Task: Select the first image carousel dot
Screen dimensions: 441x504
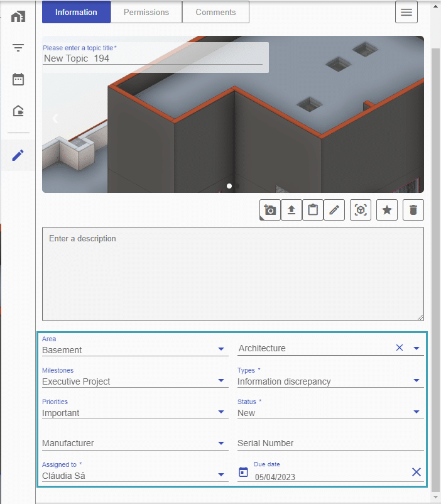Action: click(229, 186)
